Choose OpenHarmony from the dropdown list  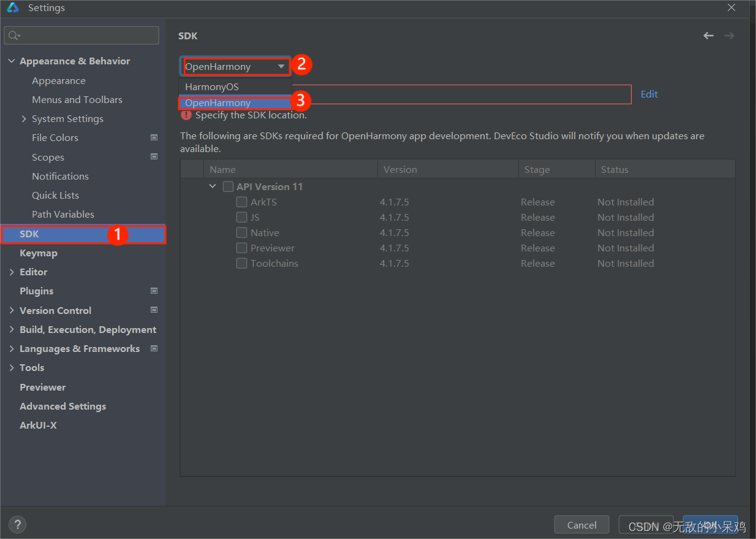[235, 103]
